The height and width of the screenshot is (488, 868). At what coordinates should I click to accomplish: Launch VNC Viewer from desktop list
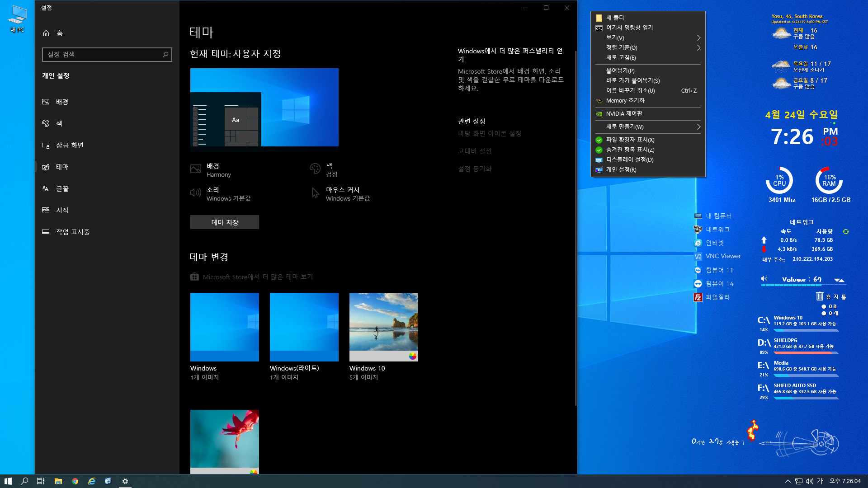point(717,256)
